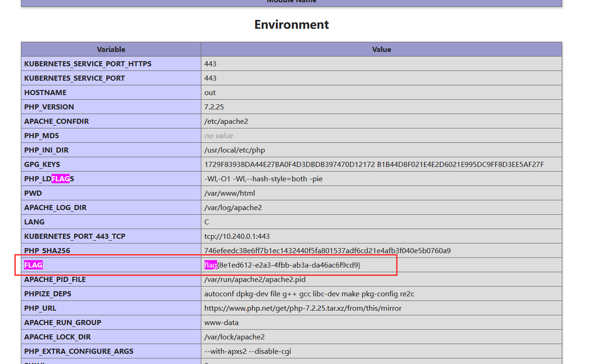Click the GPG keys value starting 1729F83938DA
Image resolution: width=597 pixels, height=364 pixels.
(374, 164)
